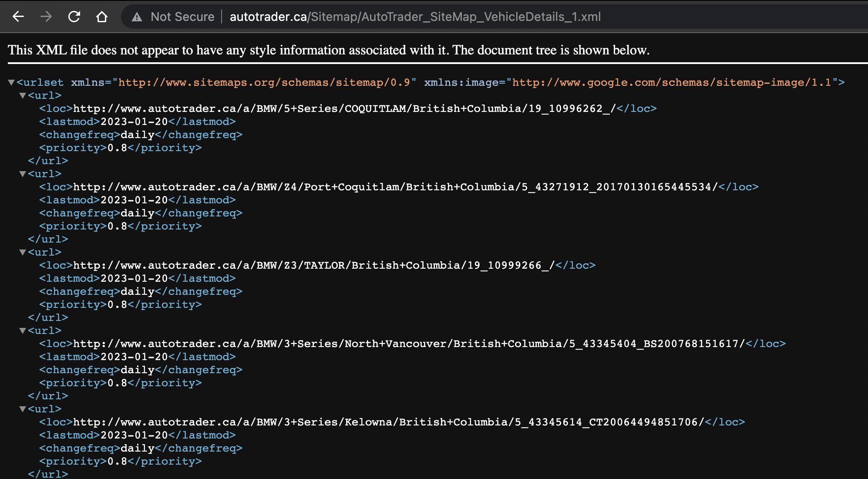Click changefreq daily in the TAYLOR entry
868x479 pixels.
(x=138, y=291)
